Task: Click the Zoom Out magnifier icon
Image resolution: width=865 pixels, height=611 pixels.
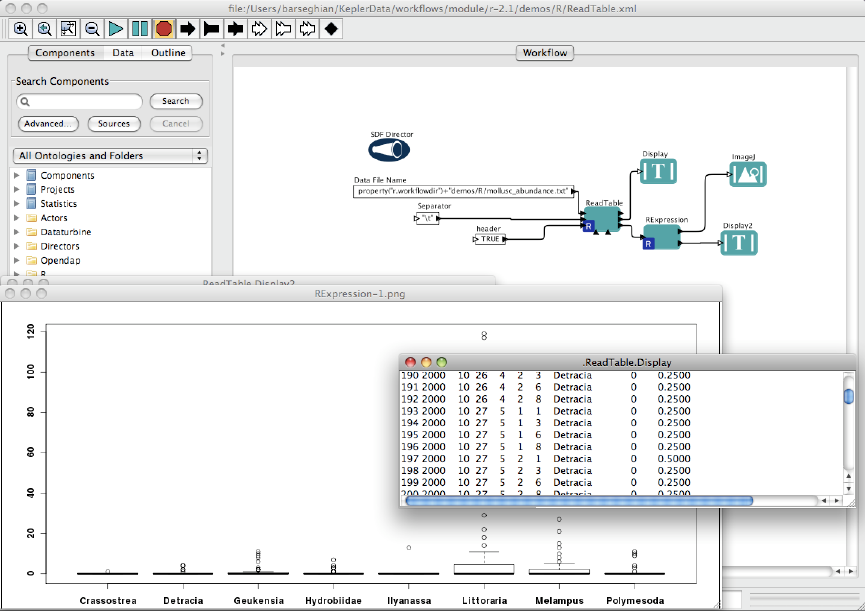Action: [x=92, y=29]
